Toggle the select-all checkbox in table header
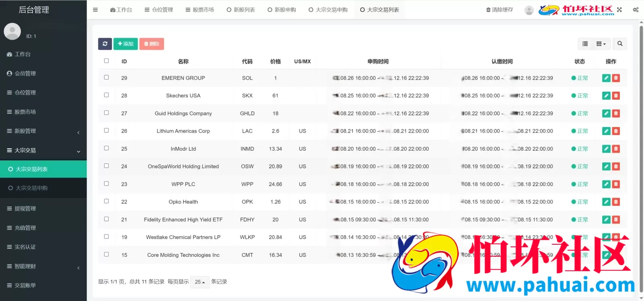 (x=106, y=61)
